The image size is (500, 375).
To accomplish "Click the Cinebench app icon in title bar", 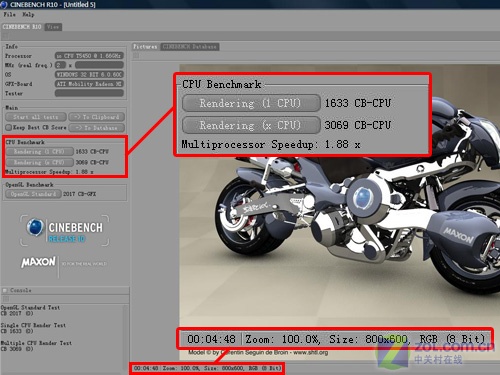I will [4, 4].
